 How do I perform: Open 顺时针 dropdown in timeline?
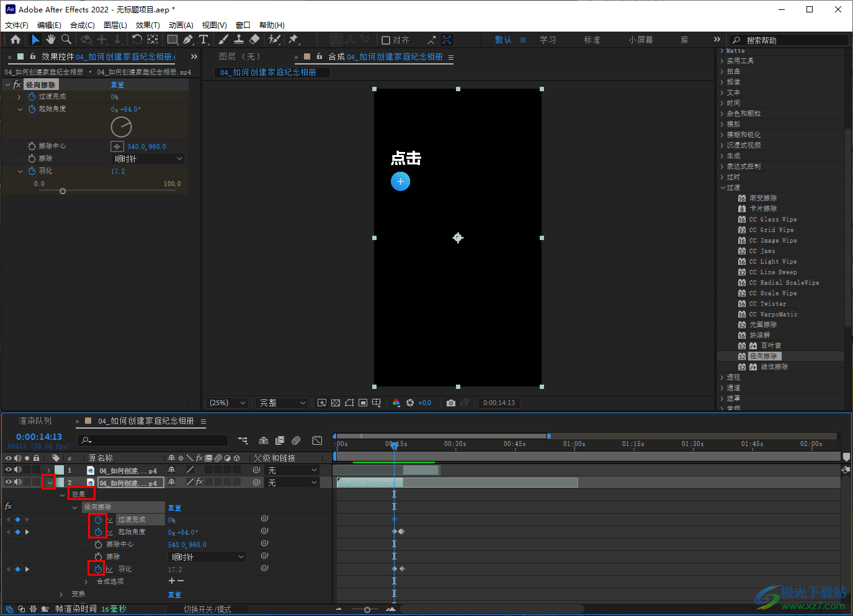point(207,557)
